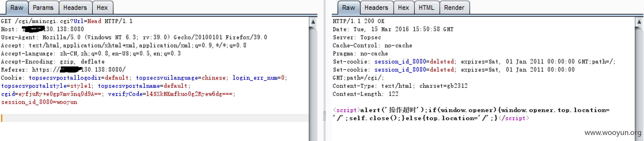This screenshot has width=644, height=141.
Task: Show the response Render tab
Action: [x=454, y=8]
